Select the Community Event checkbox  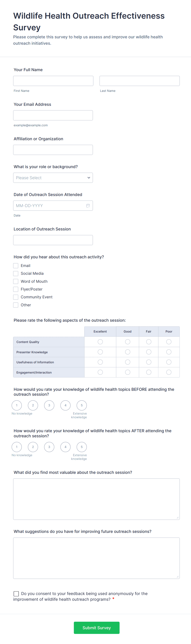coord(16,297)
